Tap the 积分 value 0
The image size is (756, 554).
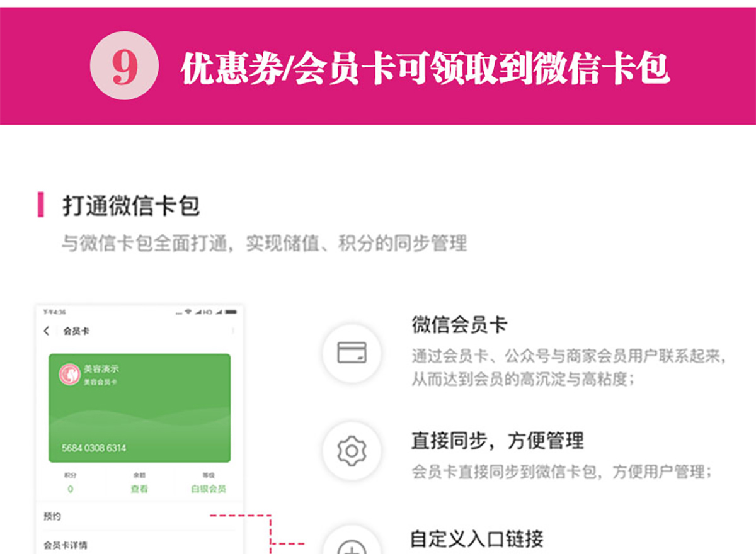[70, 489]
